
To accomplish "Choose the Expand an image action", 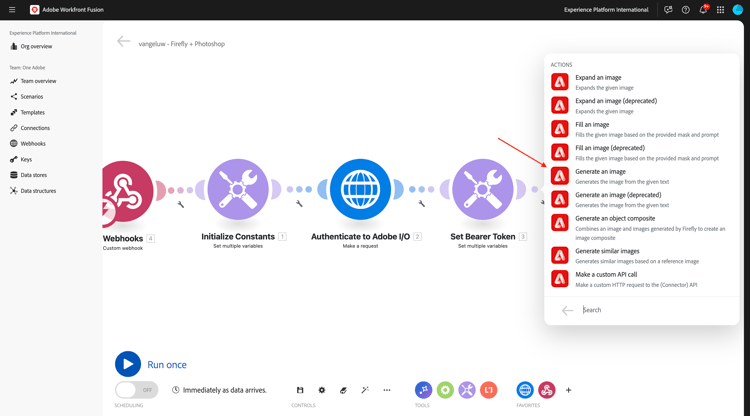I will tap(641, 82).
